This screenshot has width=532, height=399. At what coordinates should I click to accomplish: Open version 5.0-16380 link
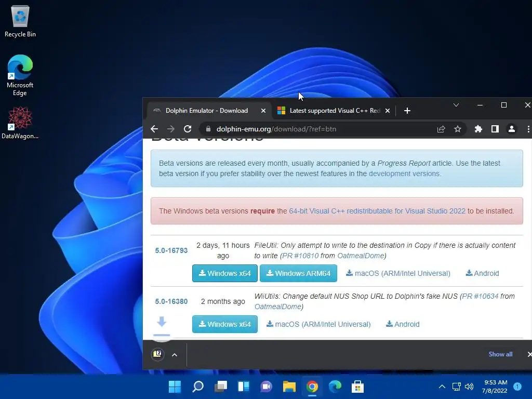171,301
